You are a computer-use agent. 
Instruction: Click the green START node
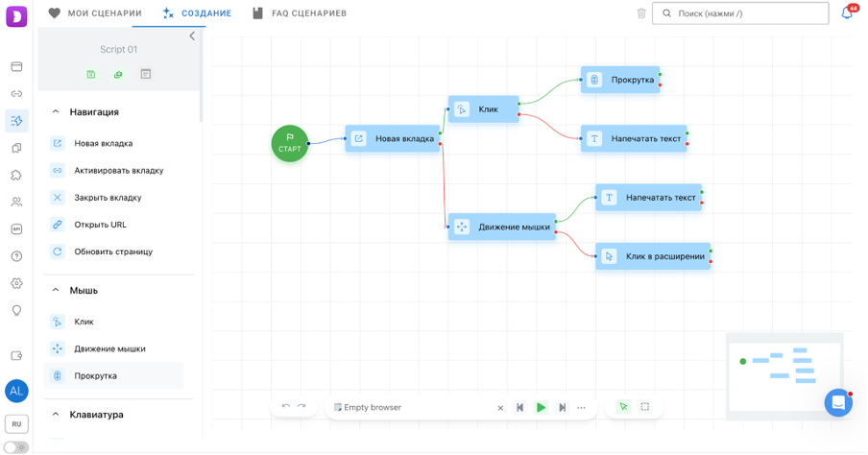290,143
